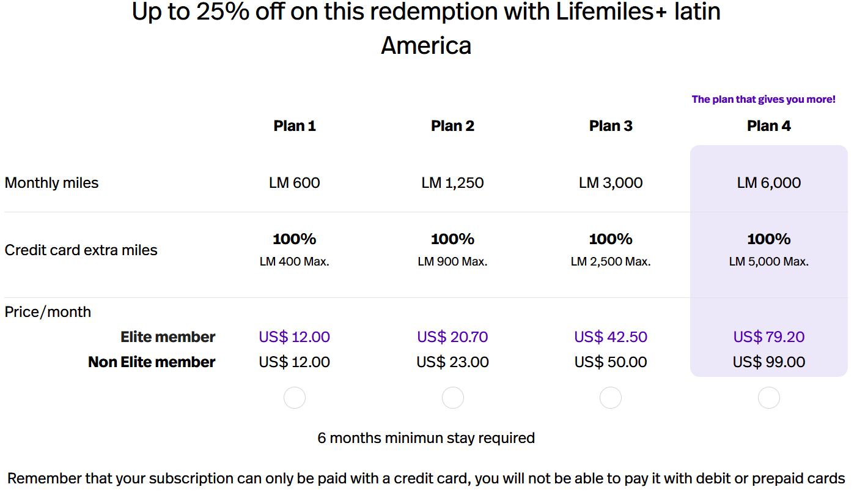Pick the Plan 3 radio button

point(611,398)
